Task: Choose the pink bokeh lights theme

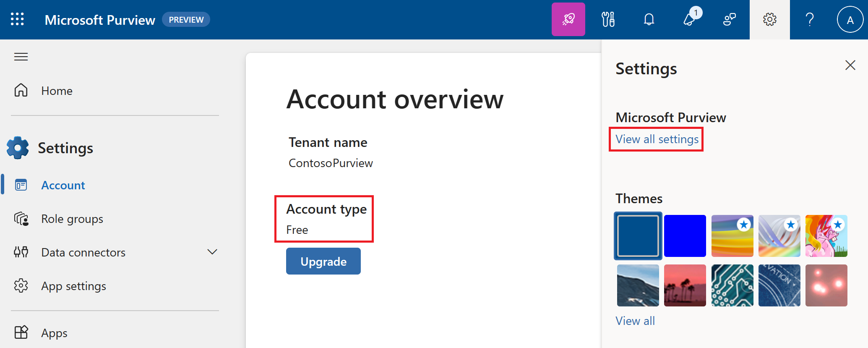Action: [x=826, y=285]
